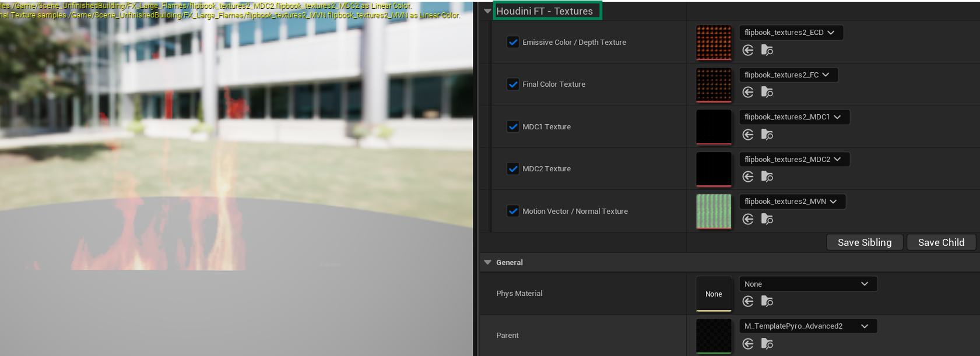Open the flipbook_textures2_MDC2 asset dropdown
980x356 pixels.
click(794, 159)
